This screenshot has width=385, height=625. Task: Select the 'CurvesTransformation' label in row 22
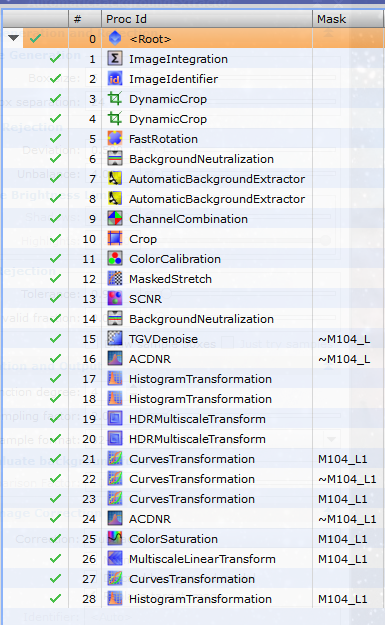click(x=192, y=479)
